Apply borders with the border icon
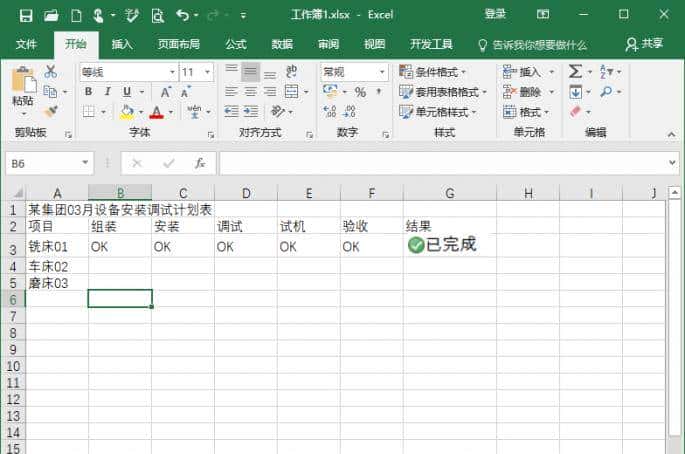 (x=89, y=112)
